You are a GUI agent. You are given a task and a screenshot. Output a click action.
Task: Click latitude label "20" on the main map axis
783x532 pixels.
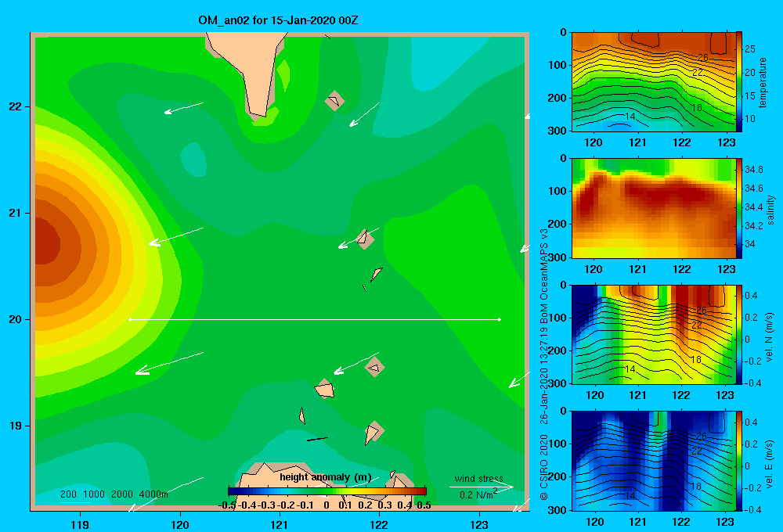16,319
